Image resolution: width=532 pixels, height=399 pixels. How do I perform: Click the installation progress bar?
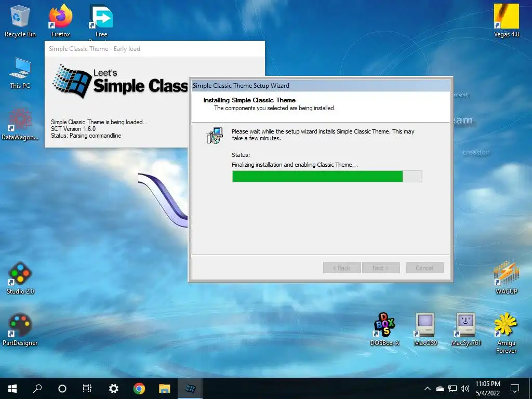pyautogui.click(x=327, y=177)
